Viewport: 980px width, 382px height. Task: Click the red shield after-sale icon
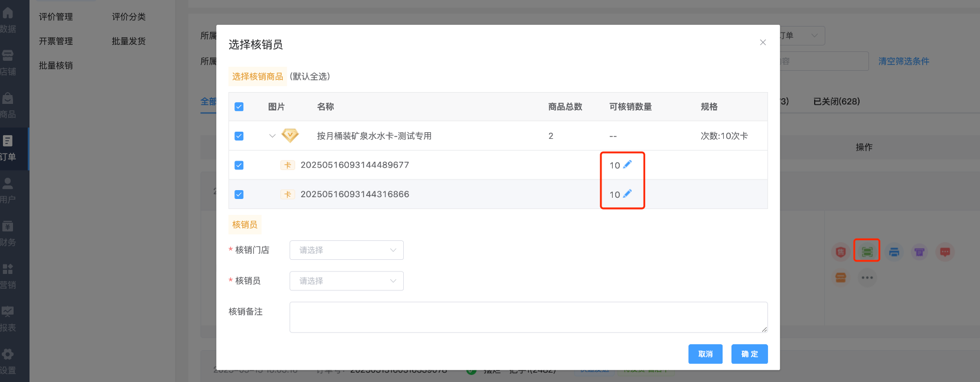(841, 252)
